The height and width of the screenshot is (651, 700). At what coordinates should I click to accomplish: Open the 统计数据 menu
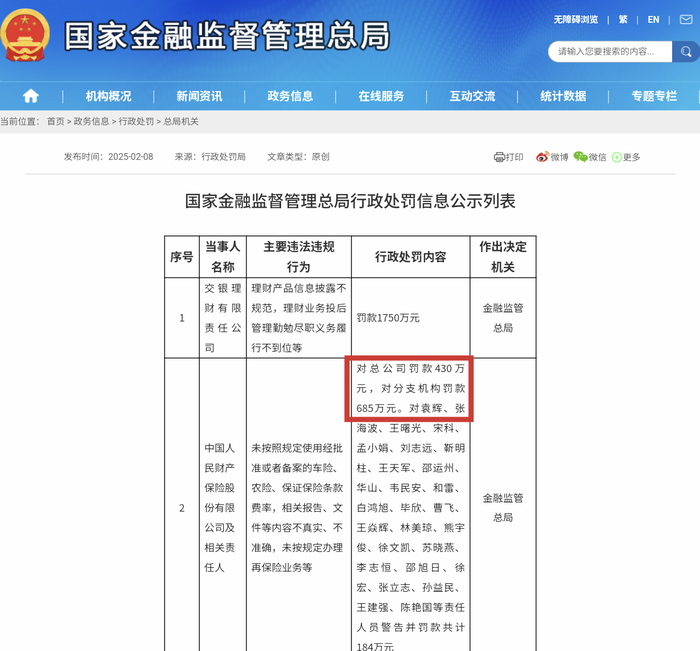(563, 96)
